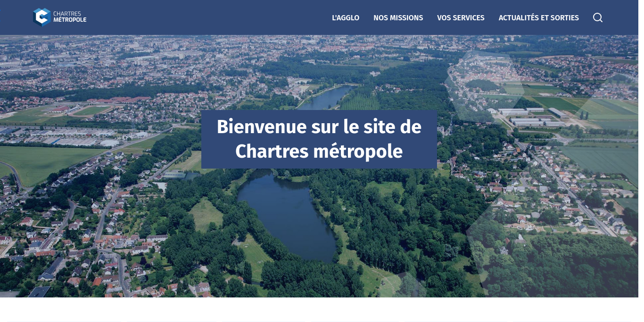This screenshot has height=322, width=644.
Task: Go home via the CHARTRES MÉTROPOLE logo text
Action: click(x=70, y=17)
